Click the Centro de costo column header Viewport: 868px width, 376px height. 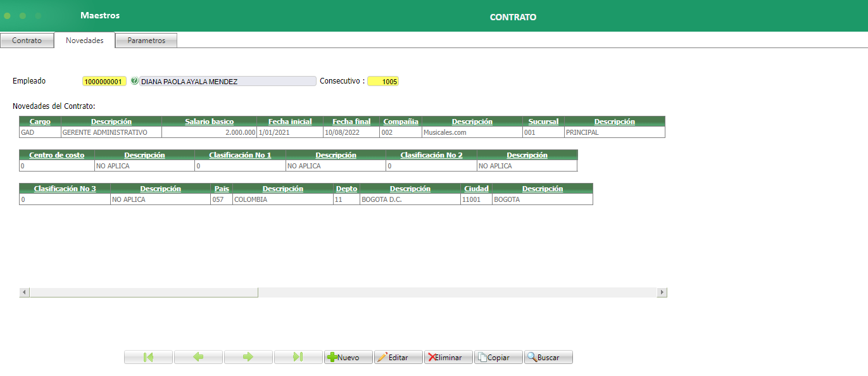[56, 155]
